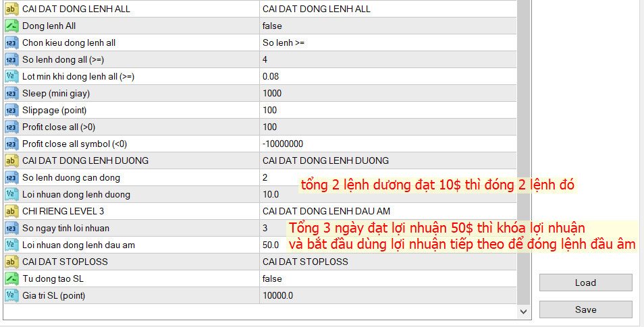Click the icon beside Chon kieu dong lenh all
The height and width of the screenshot is (327, 644).
(x=11, y=42)
